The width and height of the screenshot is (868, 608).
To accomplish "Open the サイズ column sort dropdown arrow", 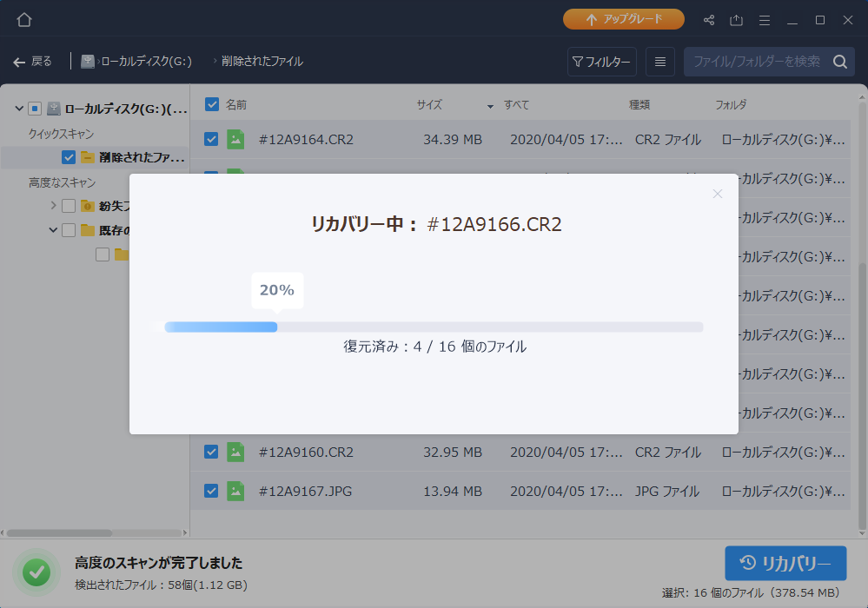I will pos(490,106).
